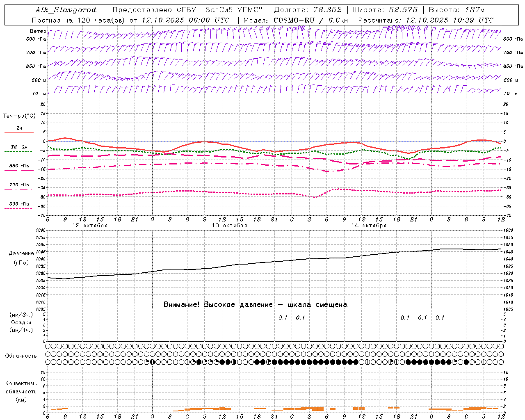Click the '(км)' unit label
The width and height of the screenshot is (525, 420).
click(21, 399)
